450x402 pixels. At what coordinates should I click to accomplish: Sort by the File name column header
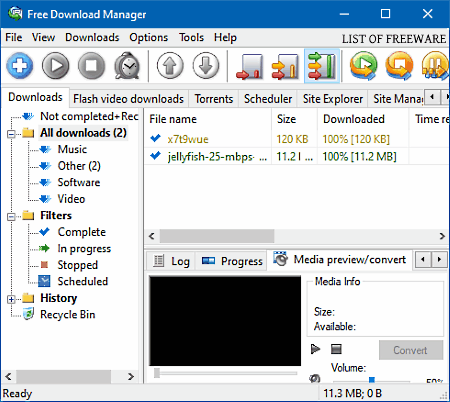(x=208, y=119)
